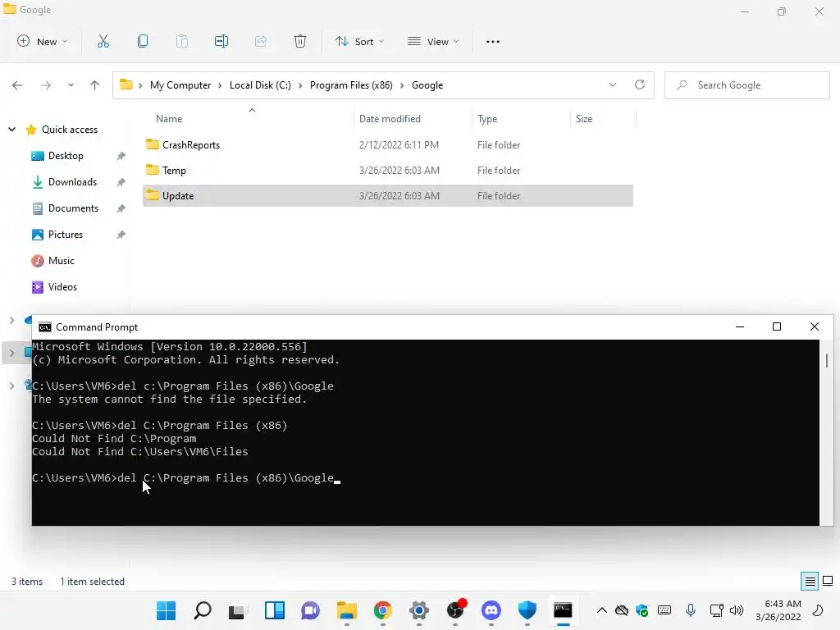Switch to the details view layout icon
Image resolution: width=840 pixels, height=630 pixels.
pos(810,582)
